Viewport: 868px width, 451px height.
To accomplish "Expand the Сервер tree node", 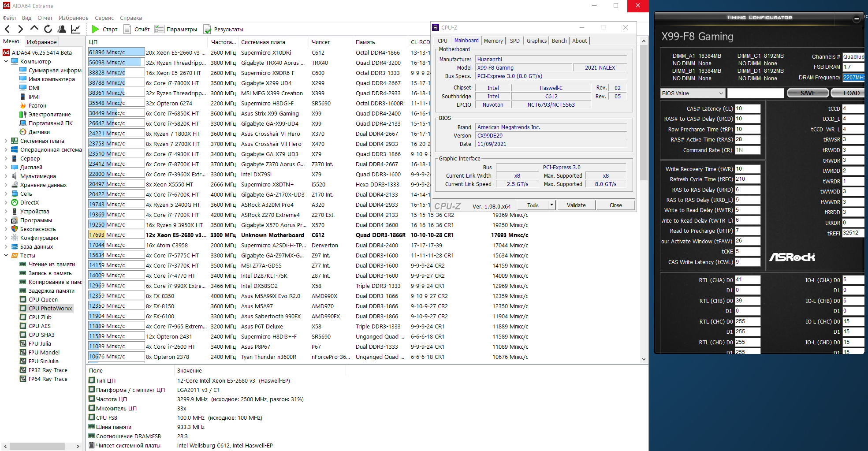I will click(x=6, y=158).
